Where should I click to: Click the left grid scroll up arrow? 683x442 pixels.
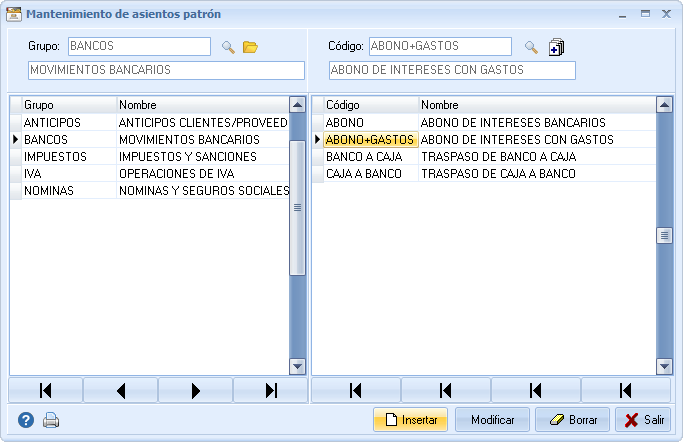click(x=298, y=105)
